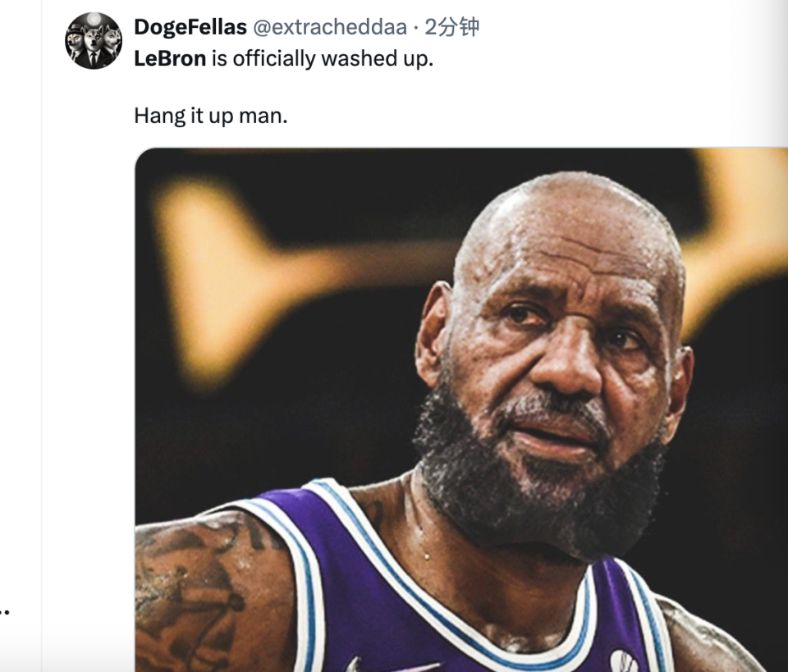Click the round white logo on jersey
788x672 pixels.
624,661
